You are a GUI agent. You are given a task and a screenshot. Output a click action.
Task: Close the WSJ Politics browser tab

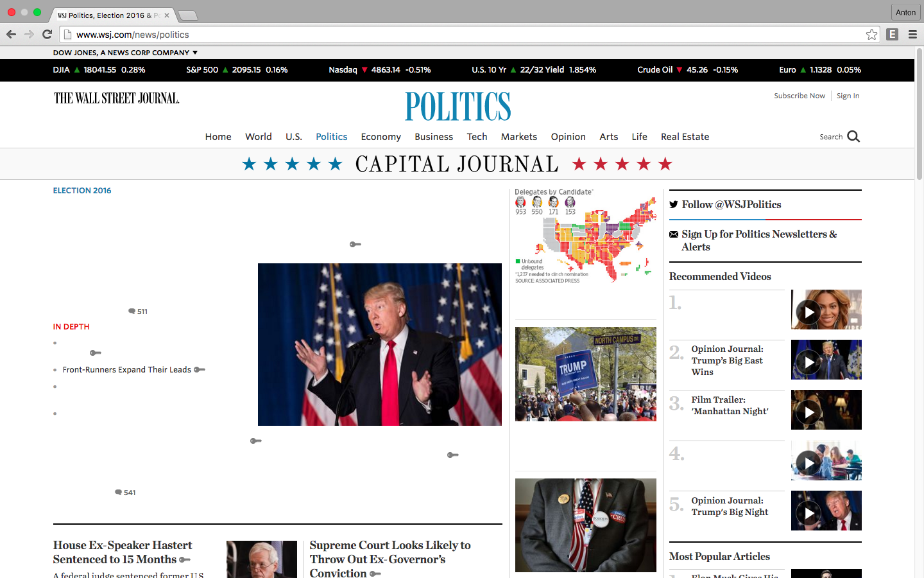[x=167, y=15]
